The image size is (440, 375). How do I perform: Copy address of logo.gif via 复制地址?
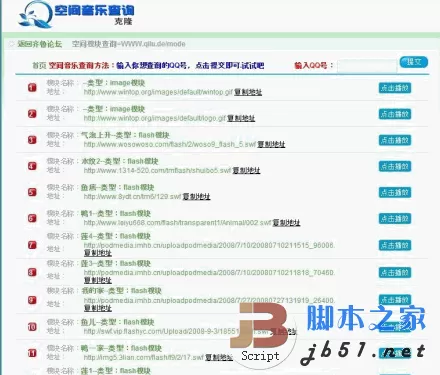[241, 118]
